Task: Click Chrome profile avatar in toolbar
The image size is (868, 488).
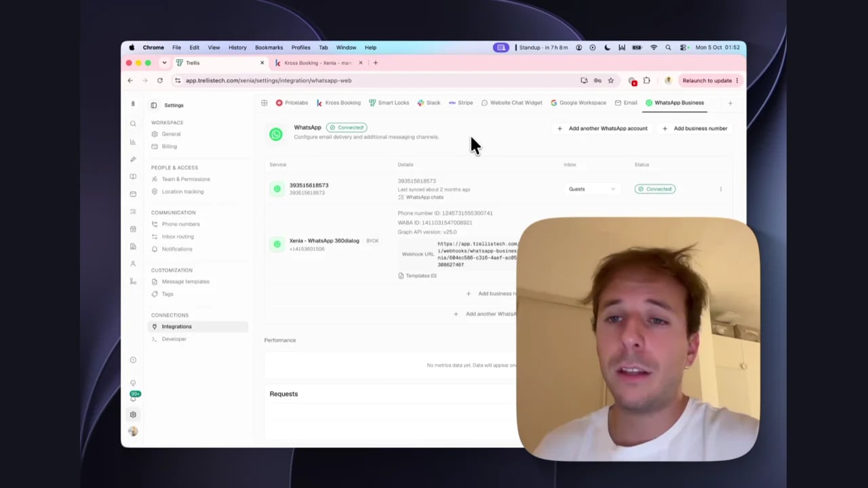Action: (667, 81)
